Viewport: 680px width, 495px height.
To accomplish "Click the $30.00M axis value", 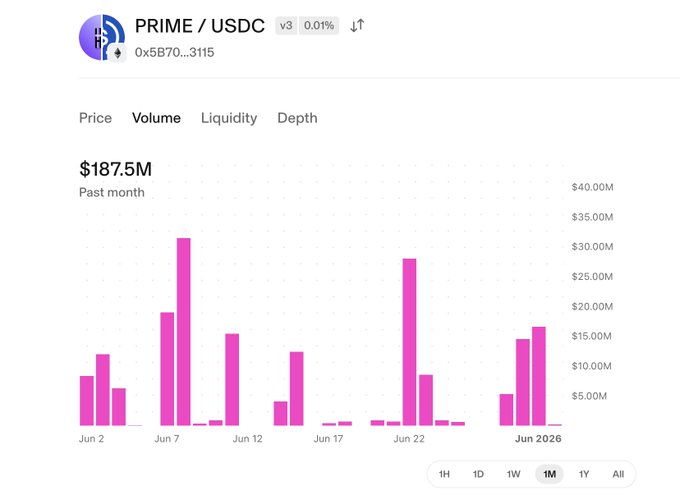I will click(x=592, y=247).
